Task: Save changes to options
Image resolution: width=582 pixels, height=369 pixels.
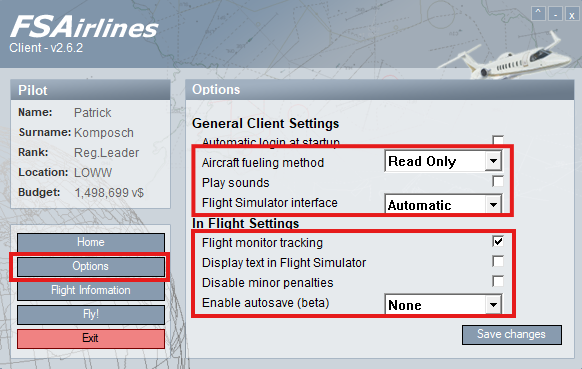Action: click(511, 334)
